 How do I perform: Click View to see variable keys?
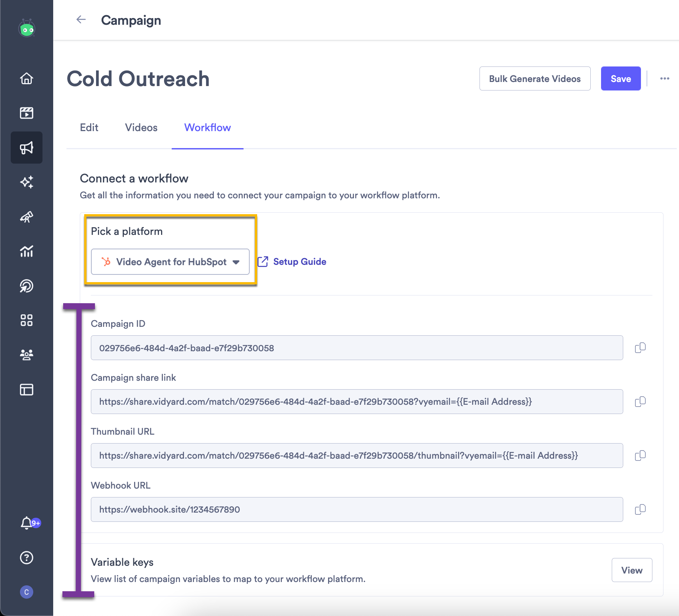coord(632,570)
